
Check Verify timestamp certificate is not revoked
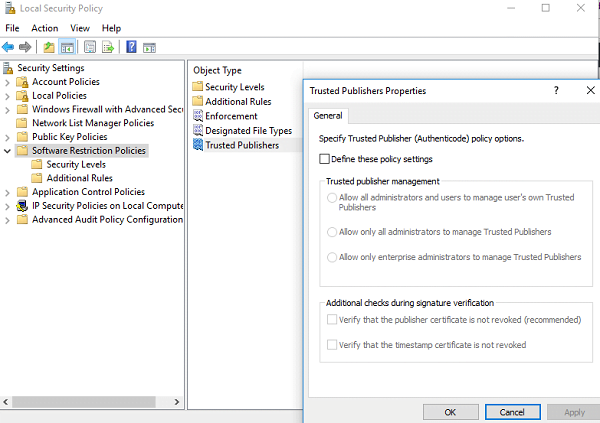[332, 345]
